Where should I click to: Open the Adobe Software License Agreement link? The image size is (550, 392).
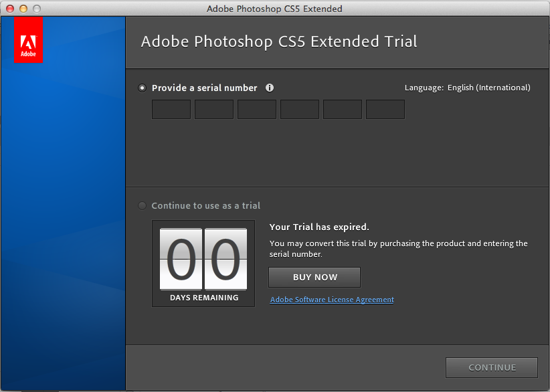coord(332,300)
